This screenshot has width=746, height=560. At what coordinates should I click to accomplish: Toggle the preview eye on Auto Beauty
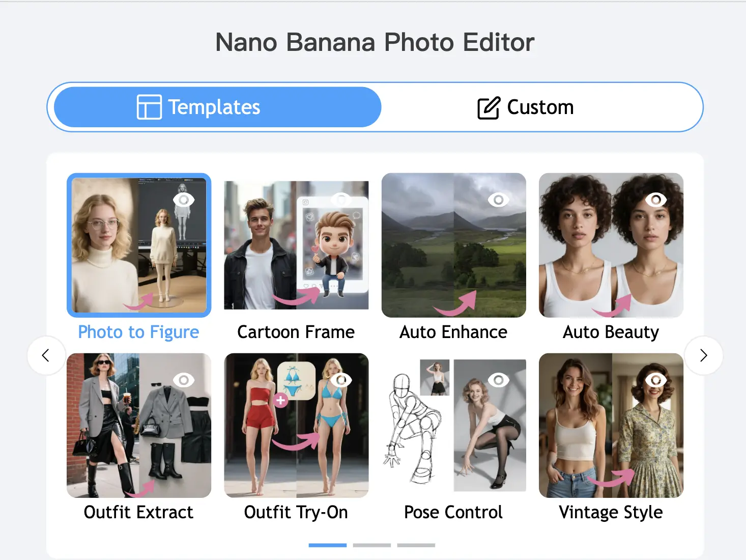click(x=656, y=200)
